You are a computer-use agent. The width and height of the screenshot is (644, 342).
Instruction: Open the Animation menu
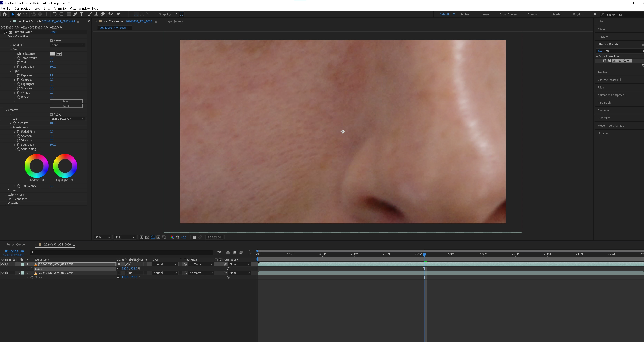coord(60,8)
